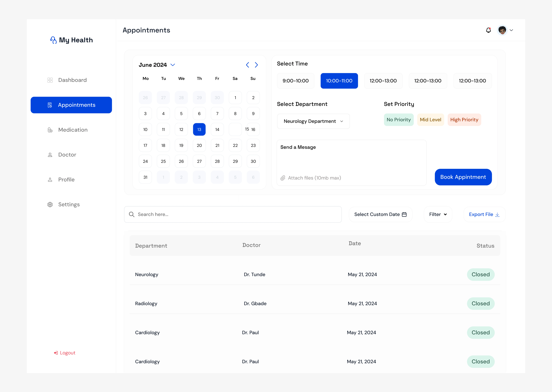Click the paperclip attach files icon
The width and height of the screenshot is (552, 392).
click(x=283, y=178)
